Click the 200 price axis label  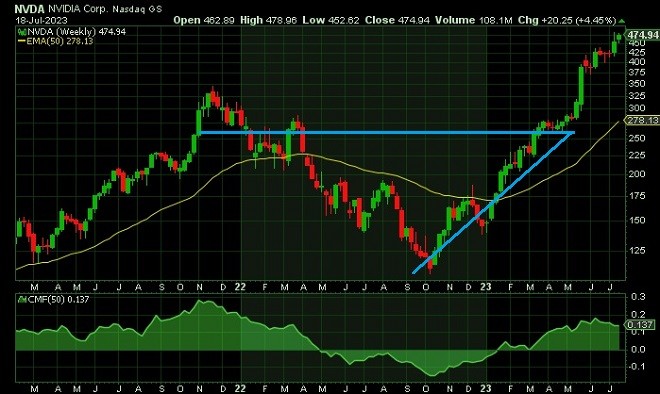point(636,174)
